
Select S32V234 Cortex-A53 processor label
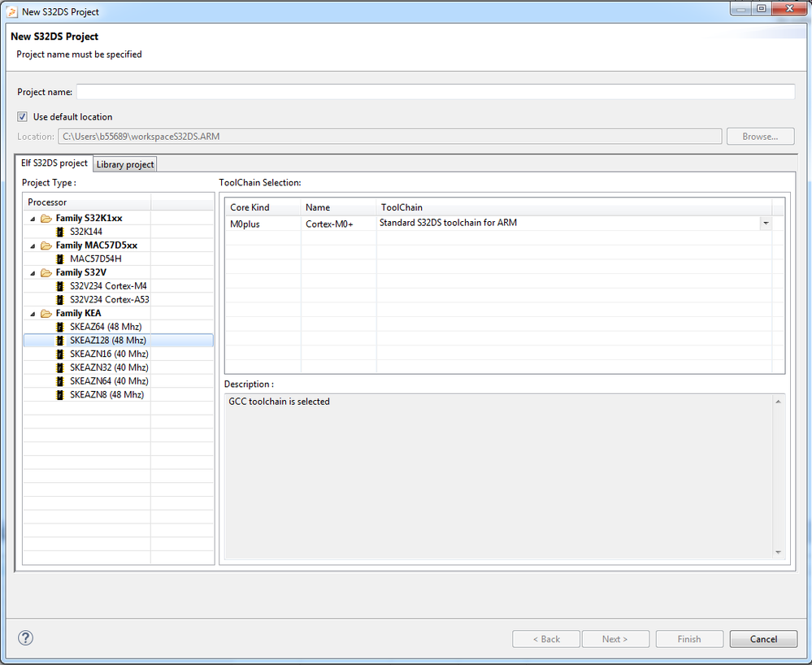[x=109, y=299]
